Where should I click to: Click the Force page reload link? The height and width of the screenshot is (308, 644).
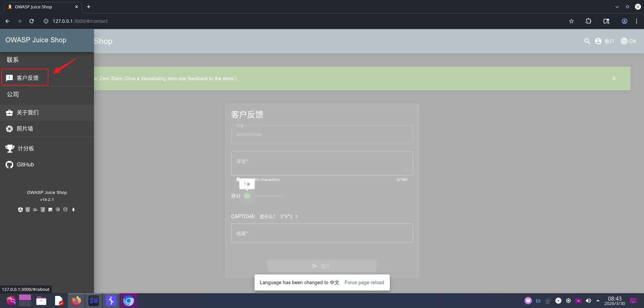pos(364,283)
